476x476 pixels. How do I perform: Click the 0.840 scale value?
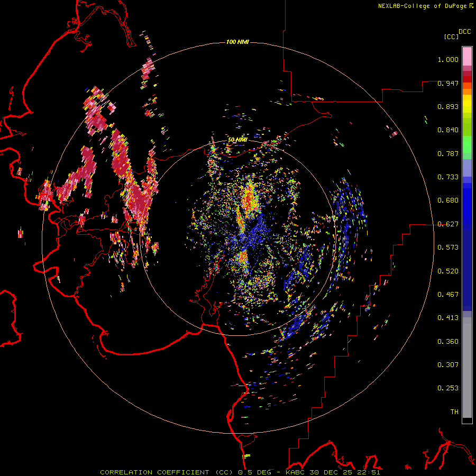tap(448, 130)
